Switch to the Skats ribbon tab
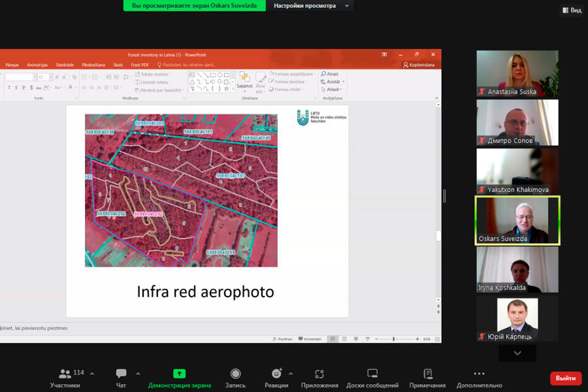Image resolution: width=588 pixels, height=392 pixels. pos(118,65)
